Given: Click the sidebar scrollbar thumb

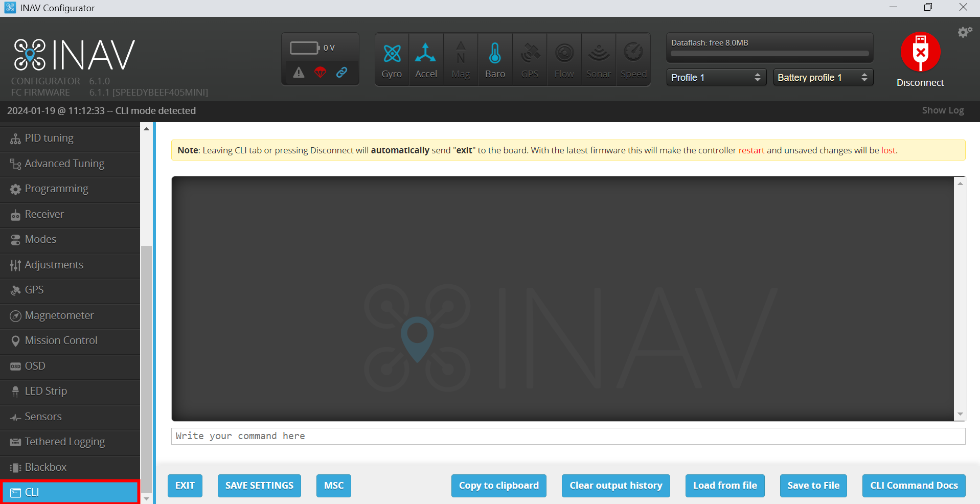Looking at the screenshot, I should click(147, 368).
